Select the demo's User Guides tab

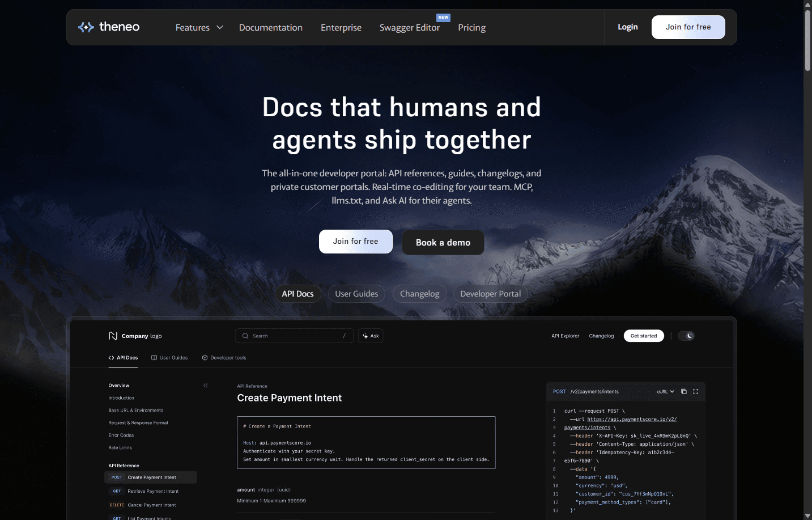click(x=169, y=358)
